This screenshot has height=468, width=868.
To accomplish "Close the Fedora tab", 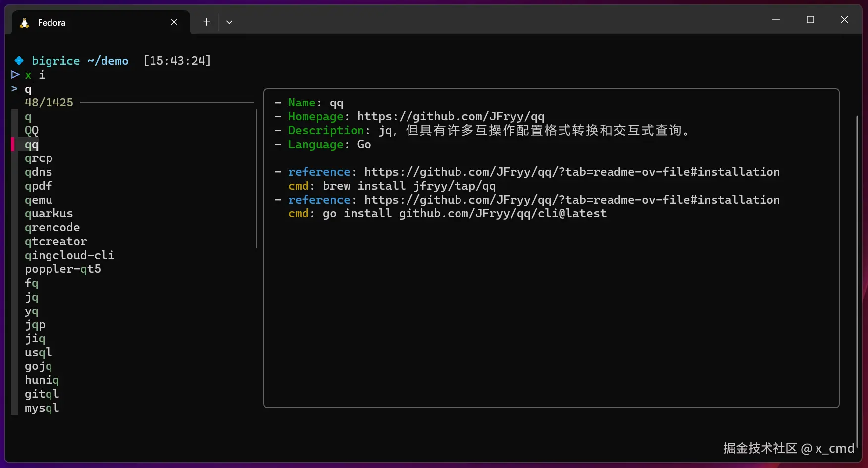I will [174, 22].
